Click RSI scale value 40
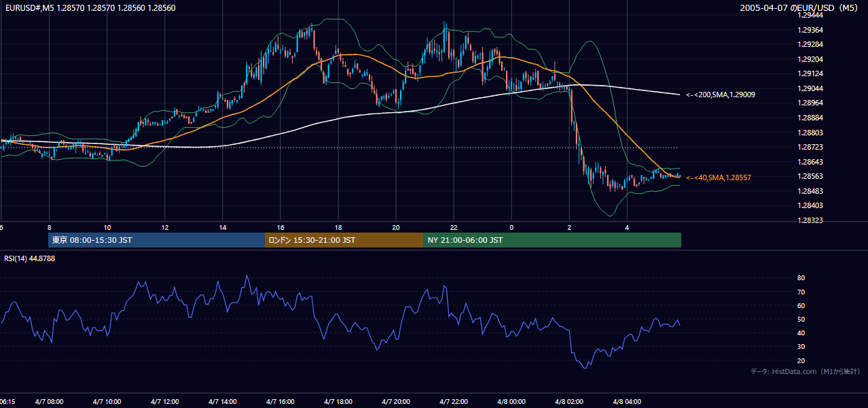868x408 pixels. coord(801,333)
